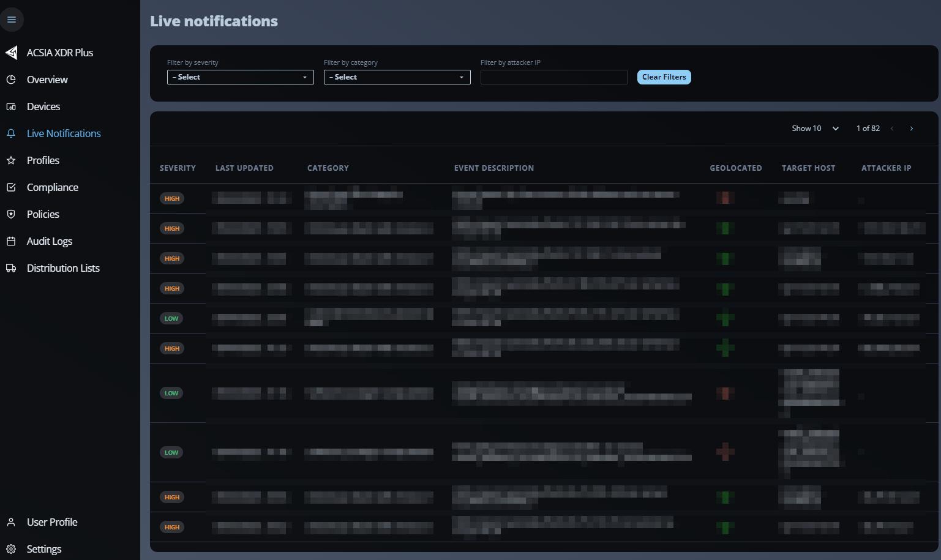Open Policies via its shield icon

[x=11, y=214]
